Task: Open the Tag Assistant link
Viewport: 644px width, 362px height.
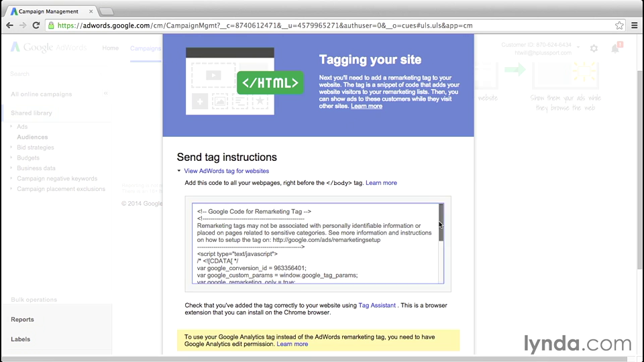Action: 377,306
